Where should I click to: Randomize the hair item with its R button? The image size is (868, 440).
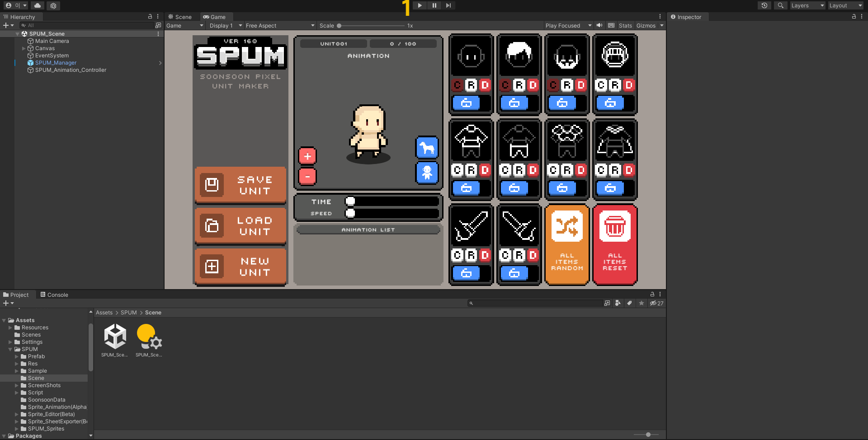click(x=519, y=85)
